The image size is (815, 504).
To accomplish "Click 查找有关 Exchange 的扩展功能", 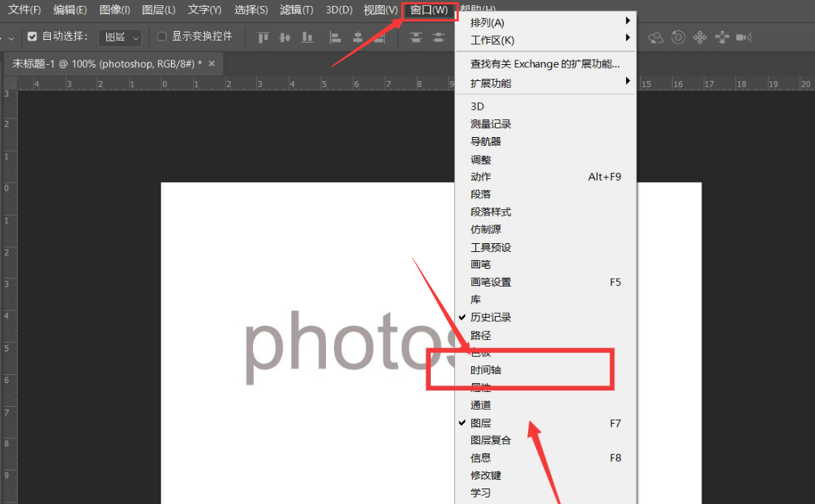I will (546, 63).
